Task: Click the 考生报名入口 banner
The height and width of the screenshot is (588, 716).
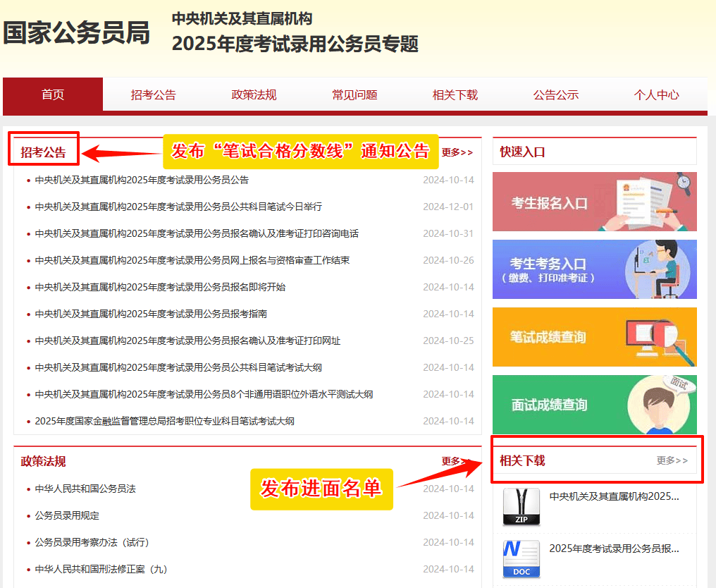Action: pyautogui.click(x=595, y=202)
